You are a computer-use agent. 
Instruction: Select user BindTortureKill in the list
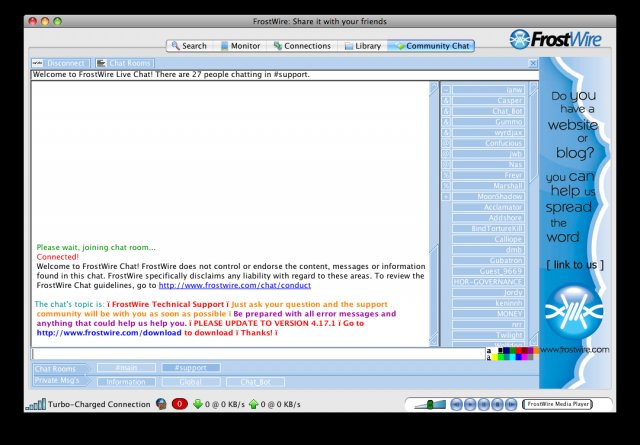[x=488, y=228]
